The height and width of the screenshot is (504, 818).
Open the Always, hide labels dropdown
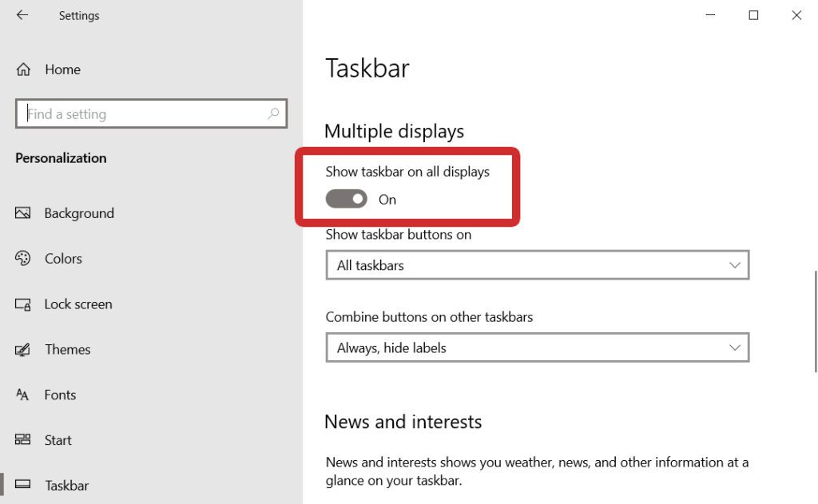(537, 347)
